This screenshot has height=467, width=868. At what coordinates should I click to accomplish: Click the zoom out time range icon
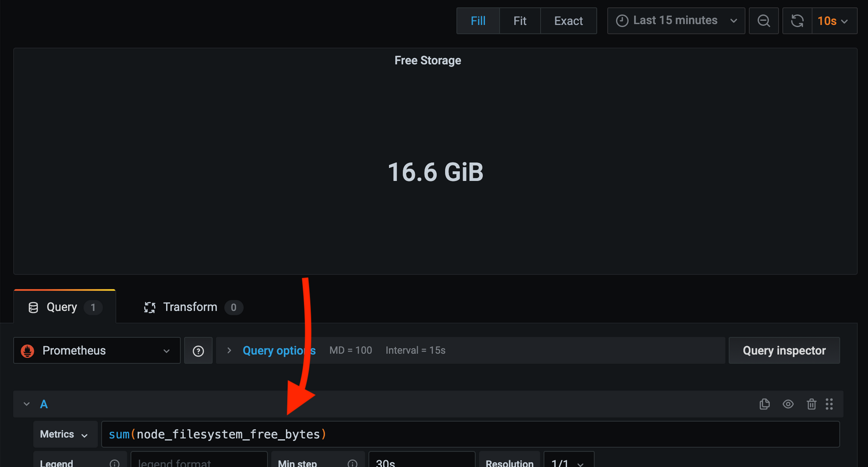[x=763, y=21]
